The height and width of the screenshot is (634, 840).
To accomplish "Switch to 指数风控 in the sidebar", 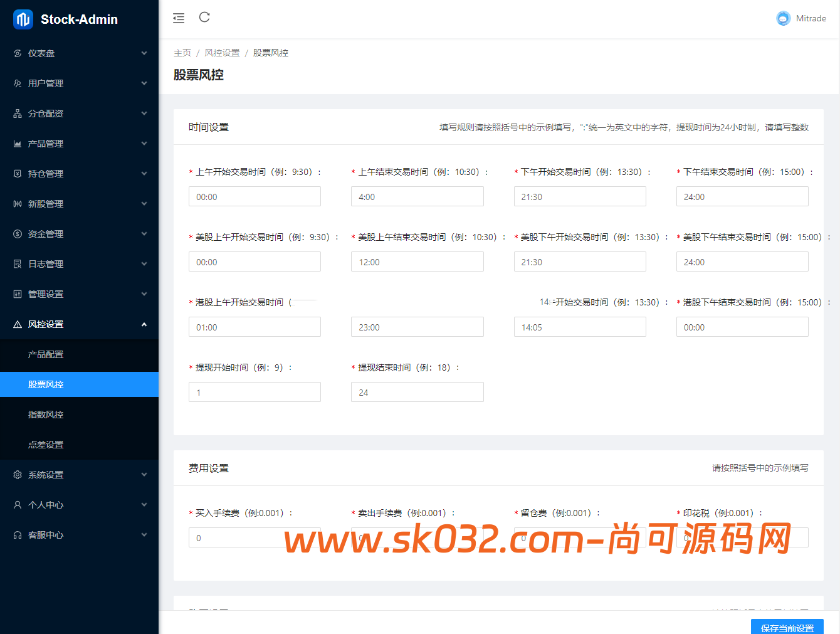I will [x=46, y=415].
